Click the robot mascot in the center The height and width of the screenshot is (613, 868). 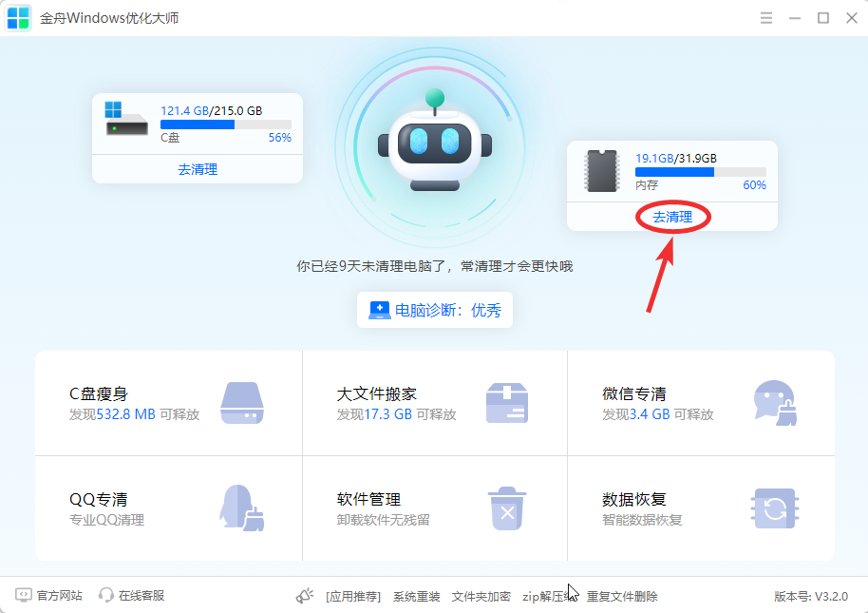tap(435, 143)
